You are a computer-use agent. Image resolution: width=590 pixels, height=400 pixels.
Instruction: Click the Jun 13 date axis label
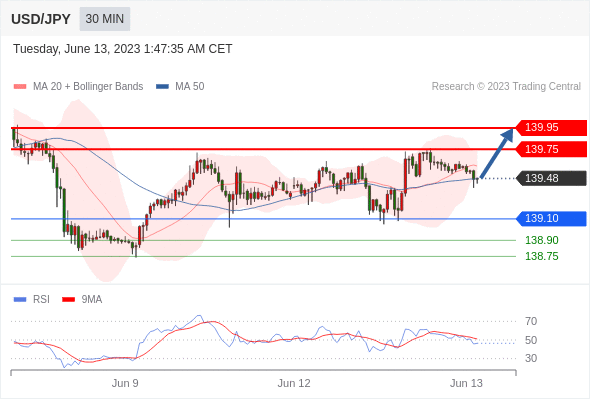coord(466,383)
